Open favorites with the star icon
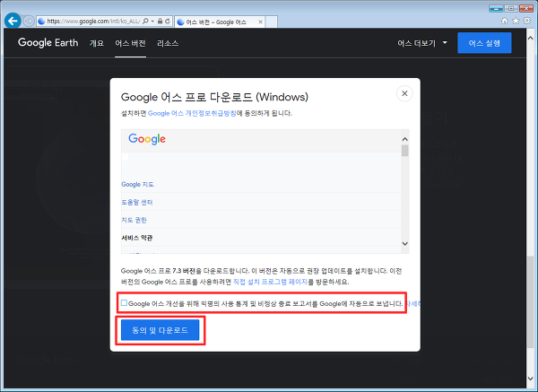The height and width of the screenshot is (392, 538). [x=516, y=21]
